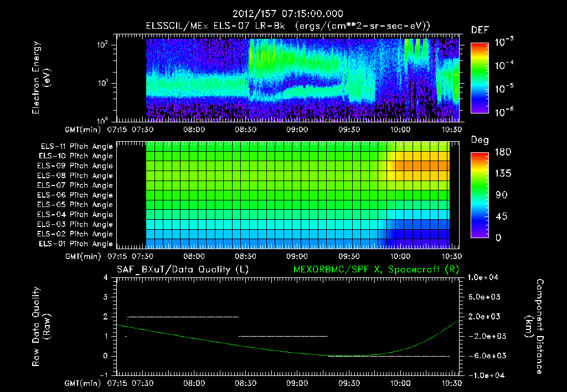
Task: Click the 08:30 tick label under the spectrogram
Action: [x=245, y=130]
